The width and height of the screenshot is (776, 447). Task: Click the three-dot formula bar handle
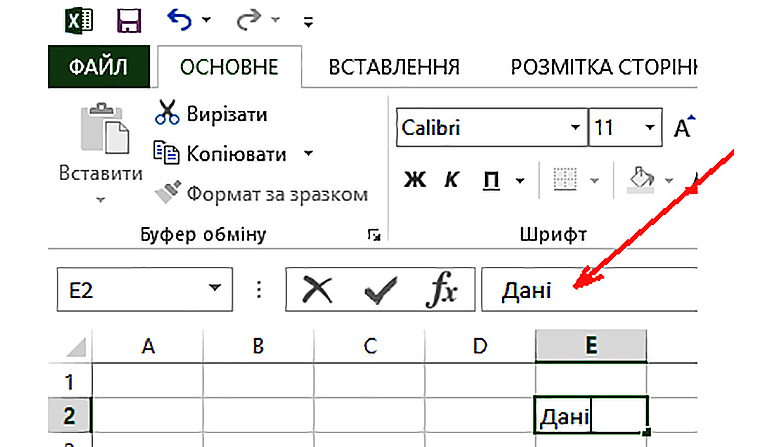coord(259,290)
